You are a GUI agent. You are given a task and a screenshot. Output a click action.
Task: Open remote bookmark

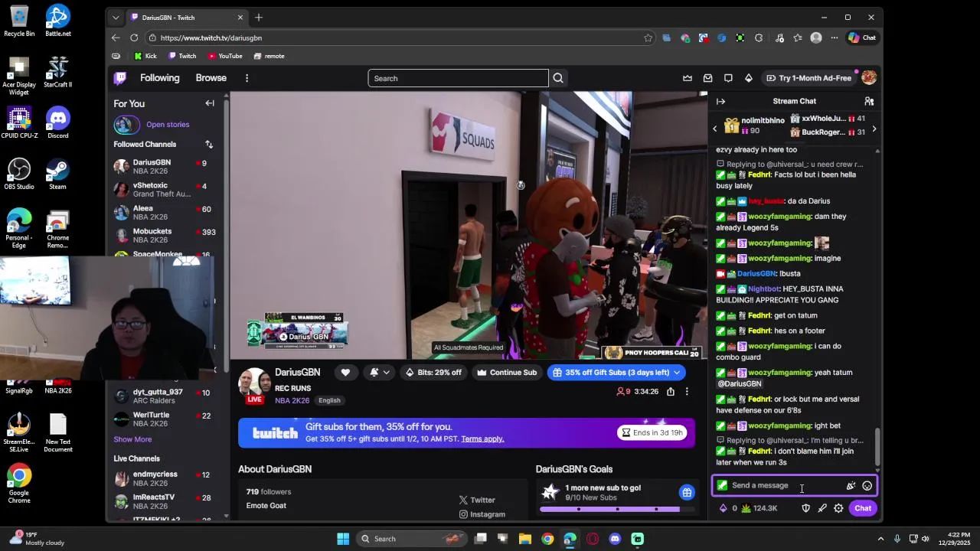269,56
